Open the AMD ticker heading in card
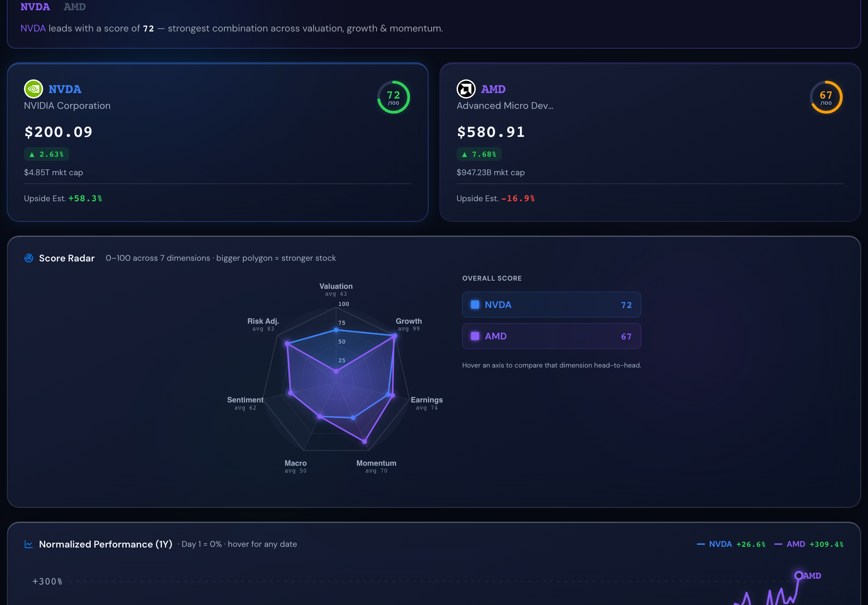Image resolution: width=868 pixels, height=605 pixels. click(493, 89)
